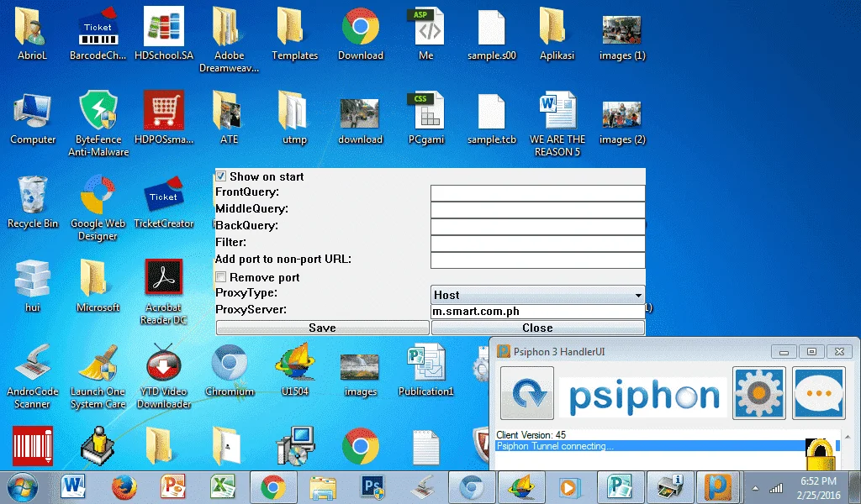Click the network signal tray icon

click(776, 488)
